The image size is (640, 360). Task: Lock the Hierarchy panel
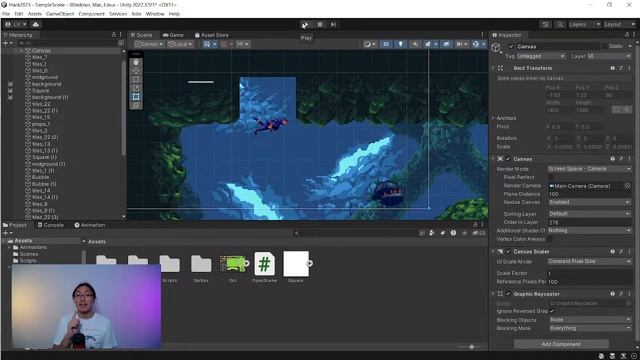(x=114, y=35)
